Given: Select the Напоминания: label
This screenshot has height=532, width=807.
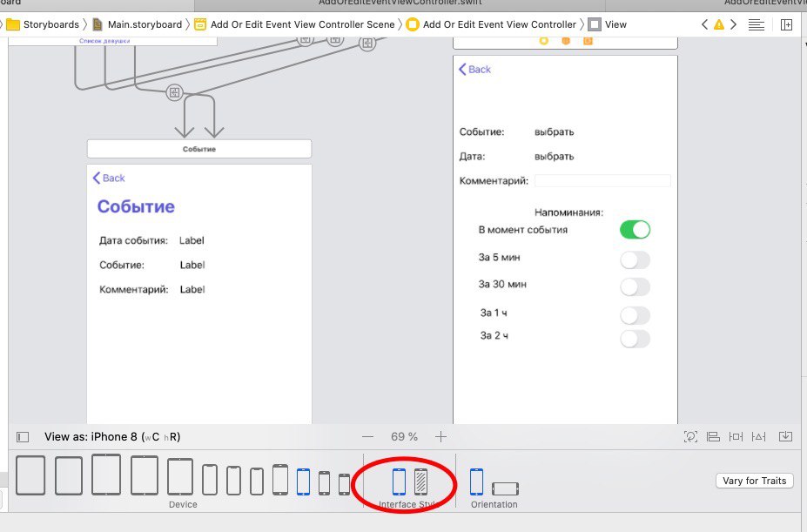Looking at the screenshot, I should pos(568,212).
